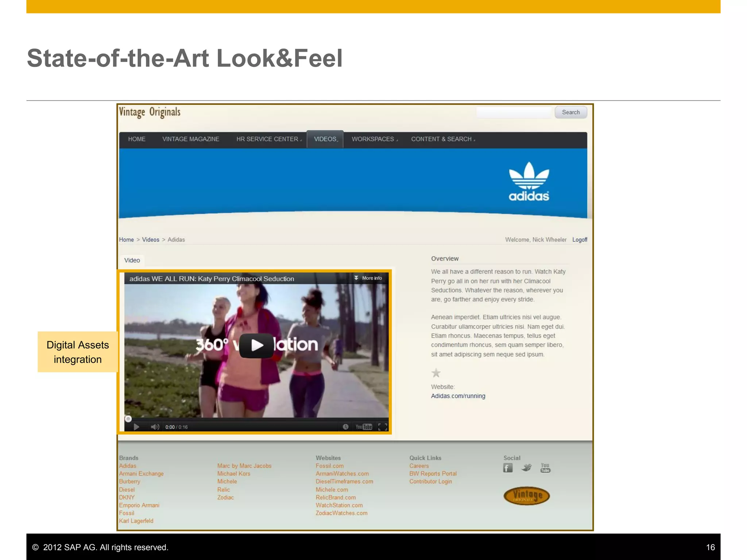Expand the WORKSPACES menu
Screen dimensions: 747x560
375,139
